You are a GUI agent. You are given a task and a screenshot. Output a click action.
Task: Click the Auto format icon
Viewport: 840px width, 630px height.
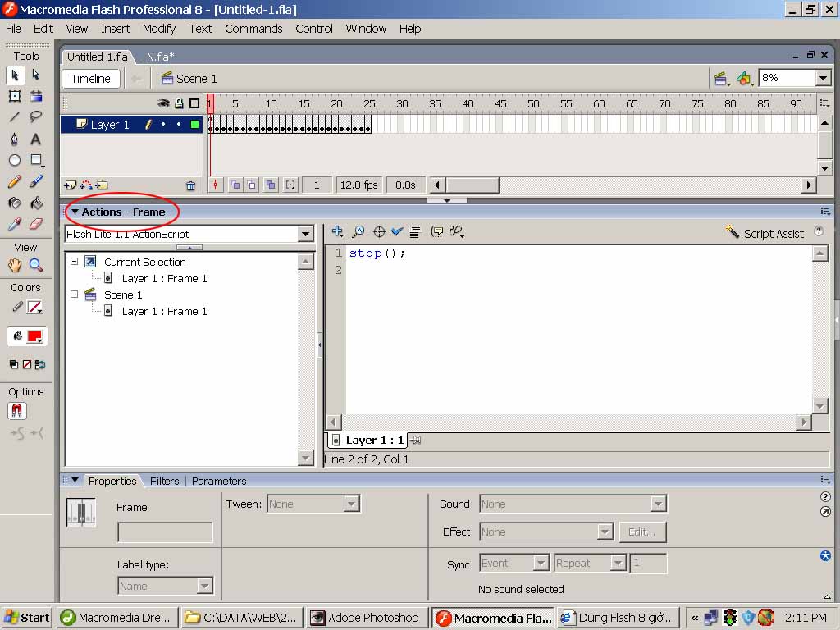point(414,231)
